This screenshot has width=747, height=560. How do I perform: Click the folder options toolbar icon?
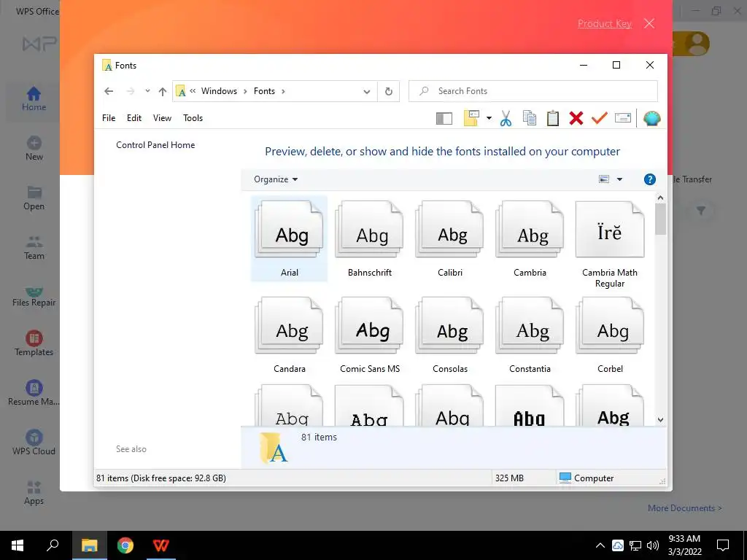pyautogui.click(x=471, y=118)
